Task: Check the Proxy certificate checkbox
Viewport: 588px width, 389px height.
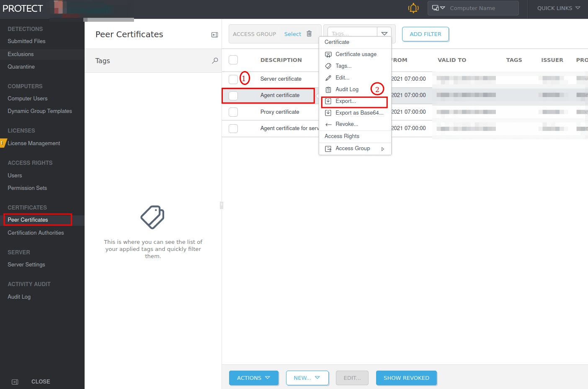Action: 233,112
